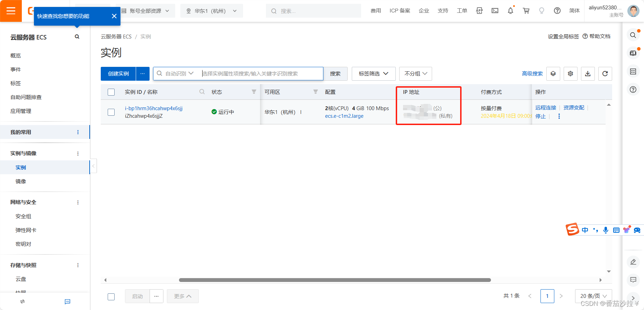Open 费用 in top navigation
Viewport: 644px width, 310px height.
(376, 11)
